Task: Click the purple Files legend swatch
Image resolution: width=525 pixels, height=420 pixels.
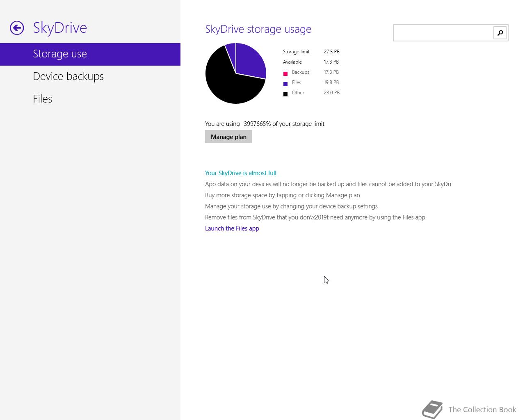Action: coord(285,84)
